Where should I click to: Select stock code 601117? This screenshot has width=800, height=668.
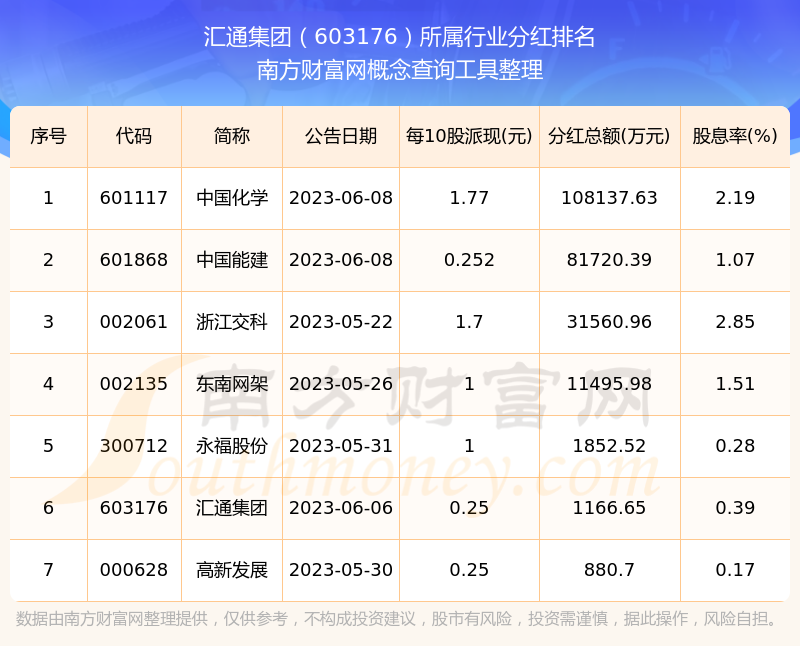click(x=134, y=198)
